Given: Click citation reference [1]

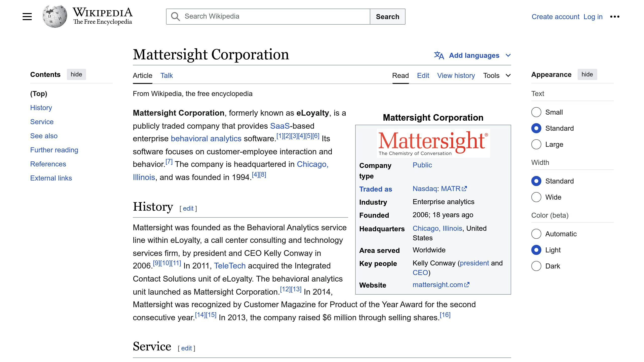Looking at the screenshot, I should 280,136.
